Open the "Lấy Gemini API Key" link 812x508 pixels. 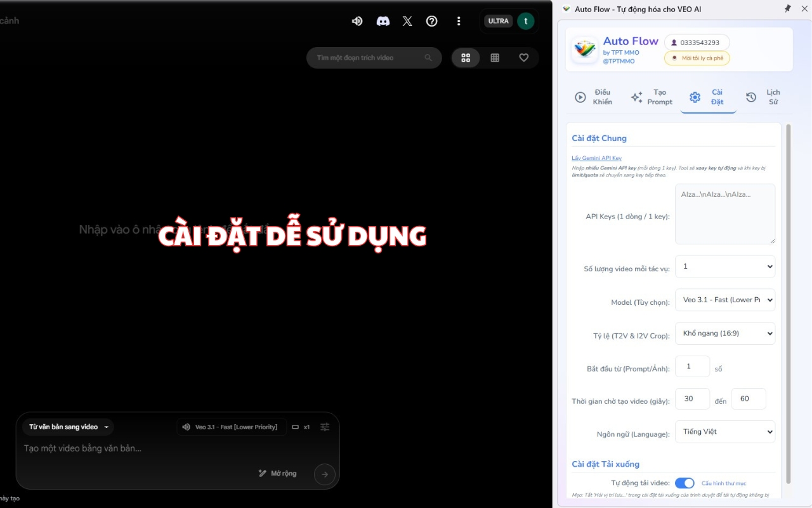(596, 158)
